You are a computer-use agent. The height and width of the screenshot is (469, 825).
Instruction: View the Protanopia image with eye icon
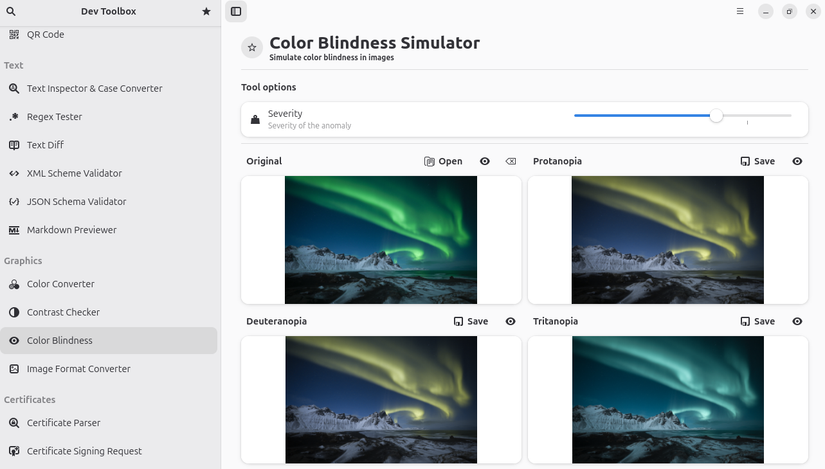(797, 161)
